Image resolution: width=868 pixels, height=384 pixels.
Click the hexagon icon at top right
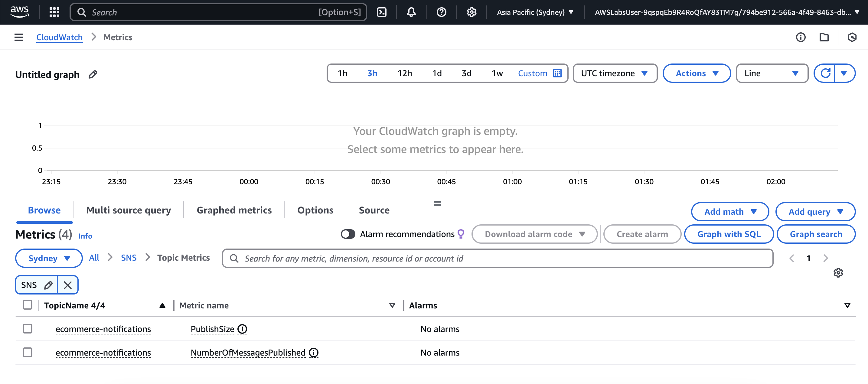(852, 37)
